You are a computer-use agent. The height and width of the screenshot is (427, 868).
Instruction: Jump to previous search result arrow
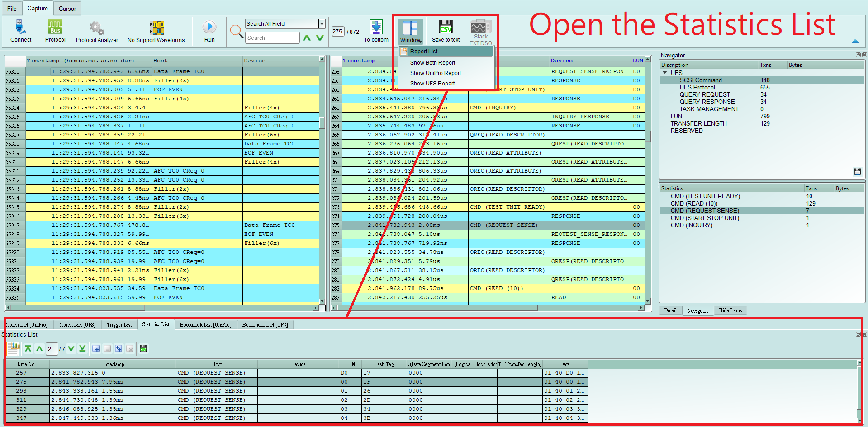click(x=307, y=38)
